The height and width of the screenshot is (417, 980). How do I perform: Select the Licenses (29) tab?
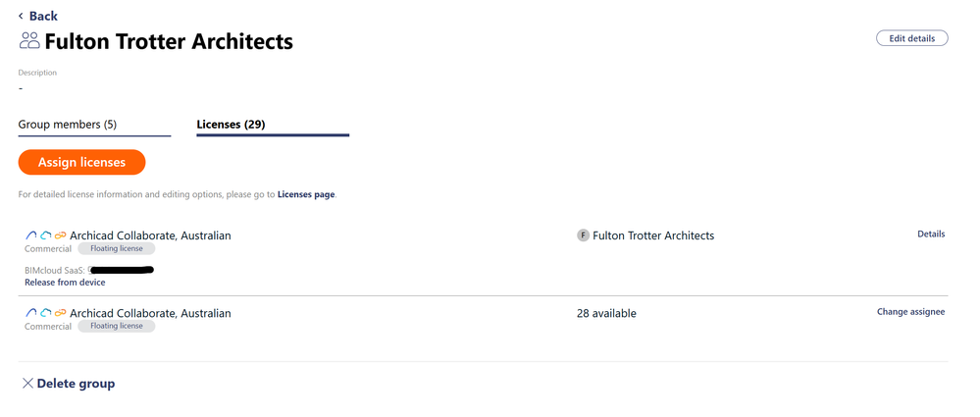point(232,125)
